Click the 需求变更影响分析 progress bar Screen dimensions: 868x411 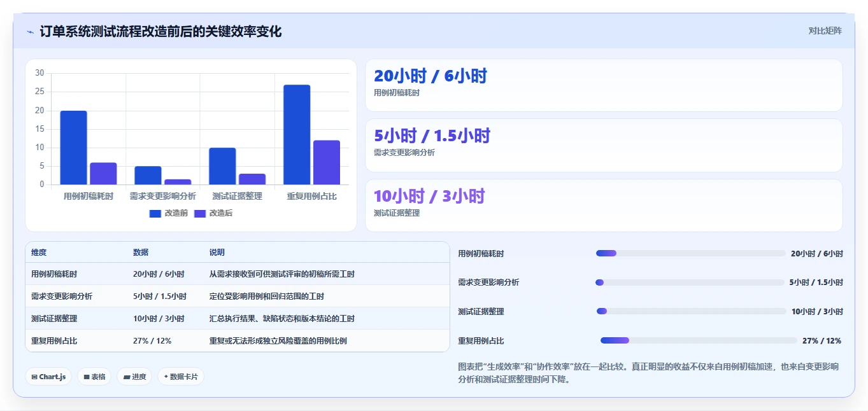point(690,282)
